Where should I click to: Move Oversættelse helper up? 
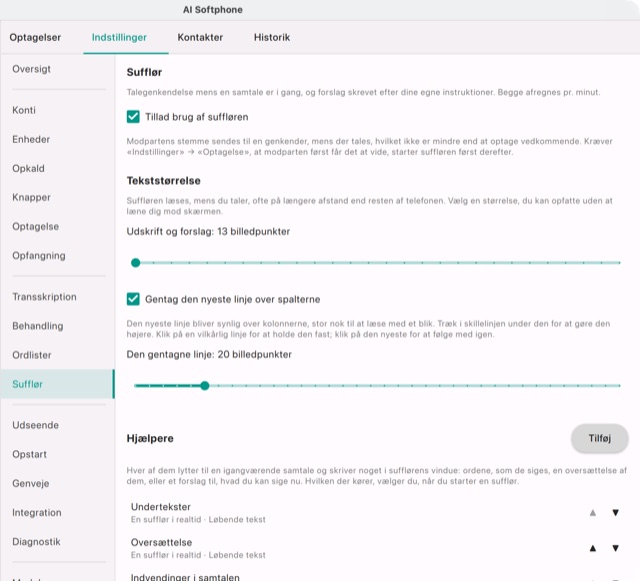click(x=593, y=548)
